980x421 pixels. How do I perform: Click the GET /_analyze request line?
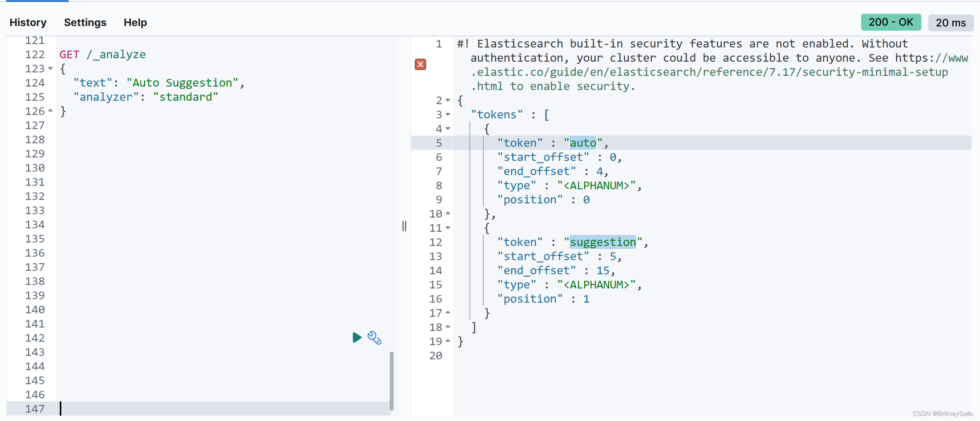103,54
